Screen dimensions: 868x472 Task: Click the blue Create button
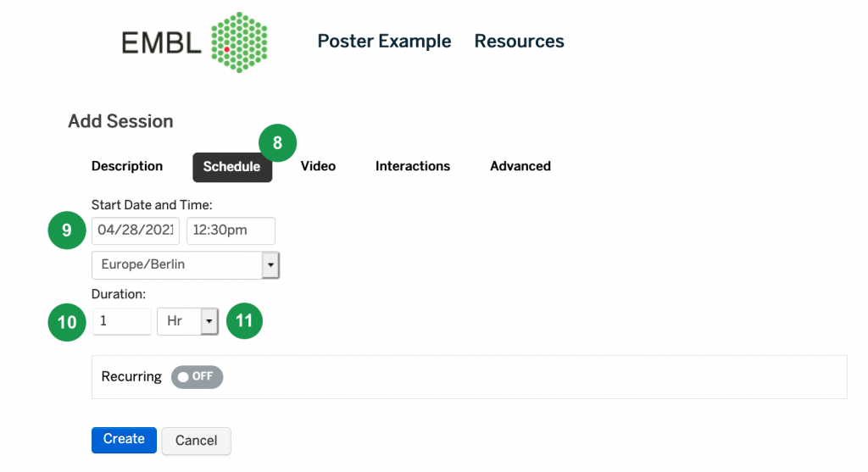[x=124, y=440]
